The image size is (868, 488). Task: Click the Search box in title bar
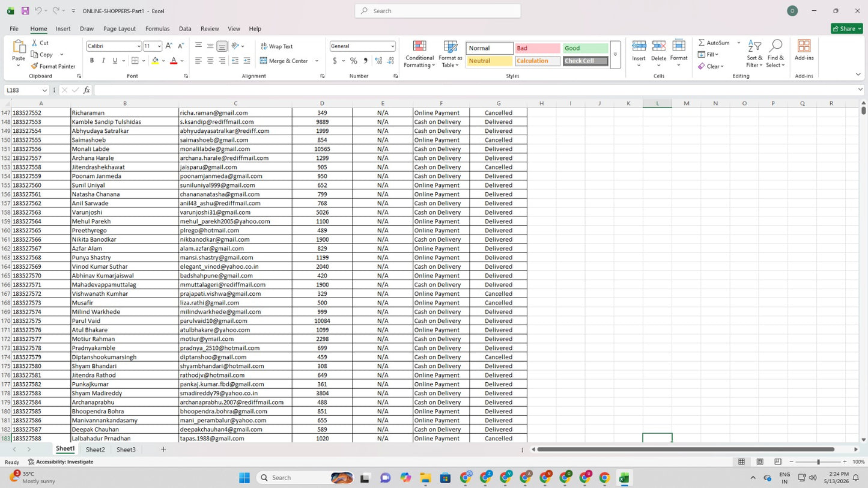click(x=438, y=11)
